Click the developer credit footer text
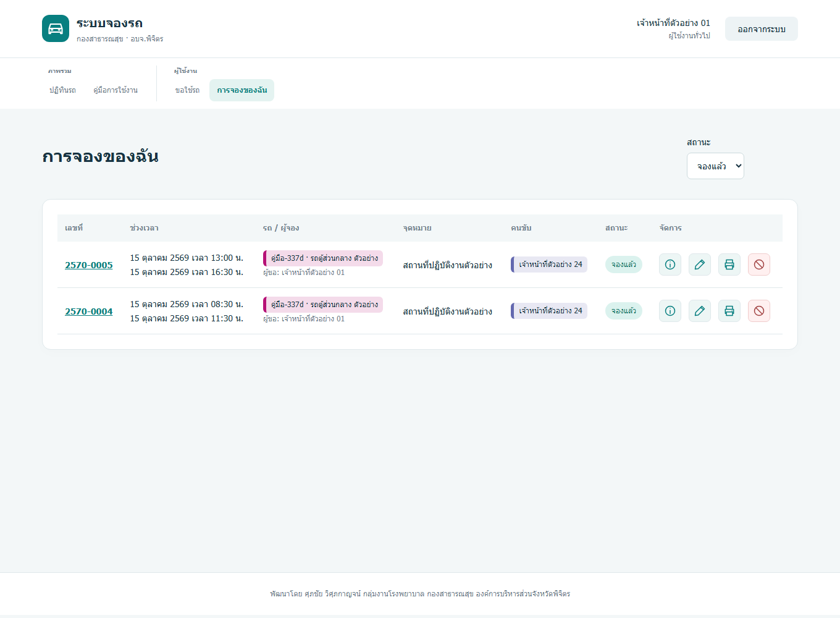840x618 pixels. (x=420, y=594)
